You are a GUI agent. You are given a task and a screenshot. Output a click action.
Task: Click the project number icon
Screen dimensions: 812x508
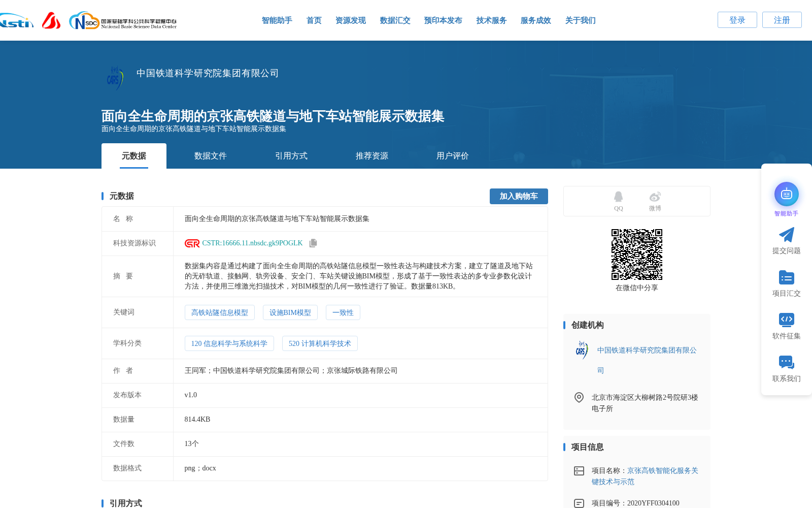tap(579, 503)
